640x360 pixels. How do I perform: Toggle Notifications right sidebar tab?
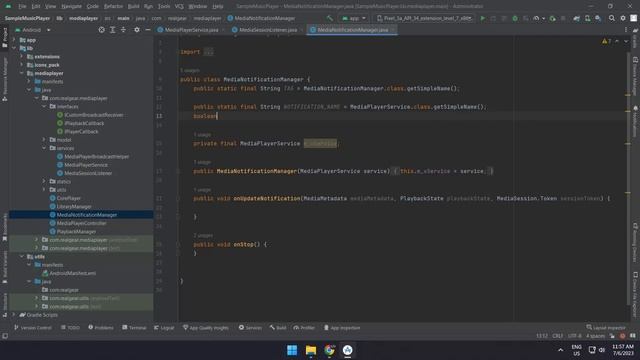(635, 122)
